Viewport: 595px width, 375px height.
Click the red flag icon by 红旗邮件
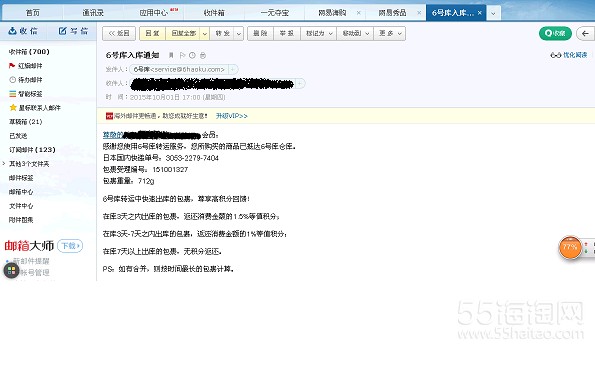(x=12, y=66)
